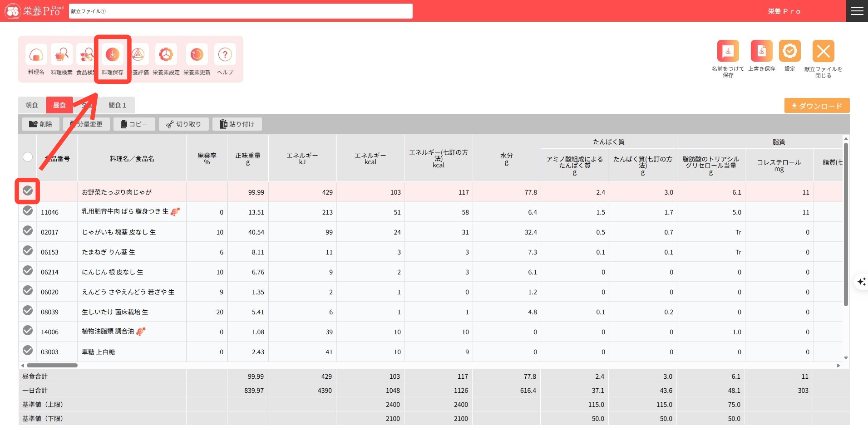Image resolution: width=868 pixels, height=430 pixels.
Task: Click the 基準値（上限） row label
Action: coord(43,405)
